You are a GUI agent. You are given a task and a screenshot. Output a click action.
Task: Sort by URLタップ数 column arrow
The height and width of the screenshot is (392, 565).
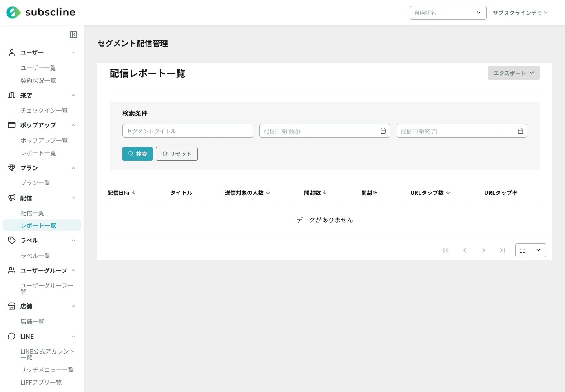pyautogui.click(x=448, y=192)
